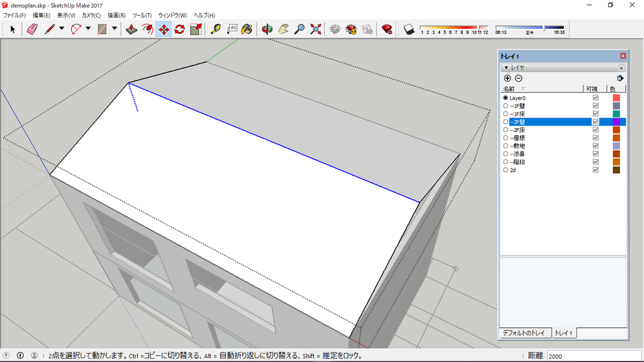Toggle visibility of --1F床 layer

pos(596,114)
